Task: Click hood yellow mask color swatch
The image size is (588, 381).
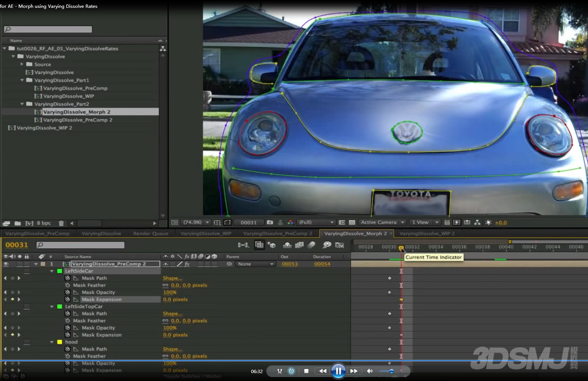Action: (x=59, y=342)
